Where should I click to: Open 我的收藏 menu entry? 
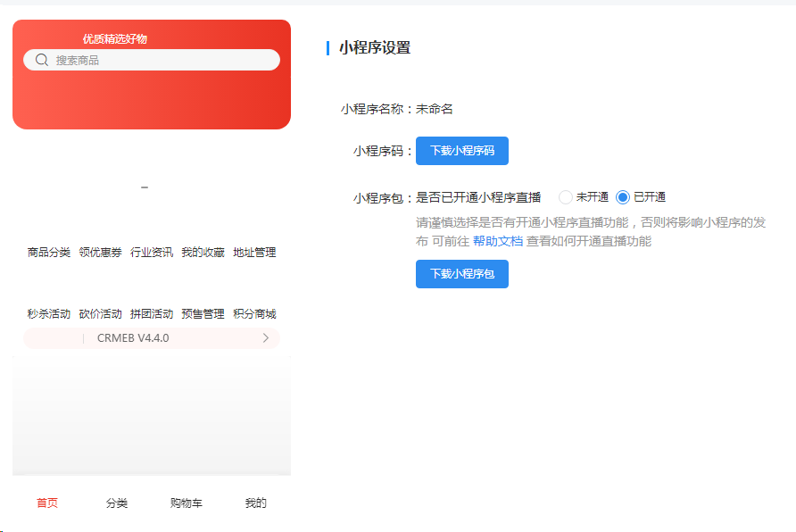click(x=203, y=253)
